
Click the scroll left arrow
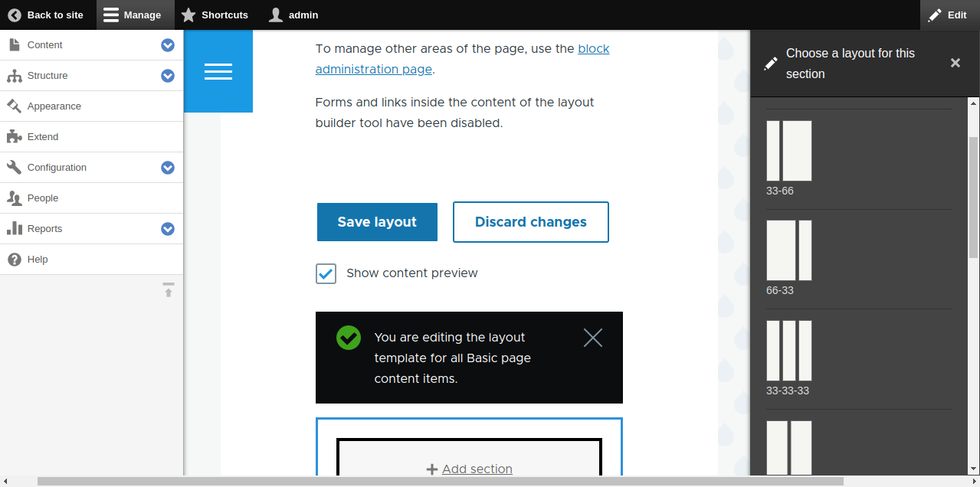[5, 482]
